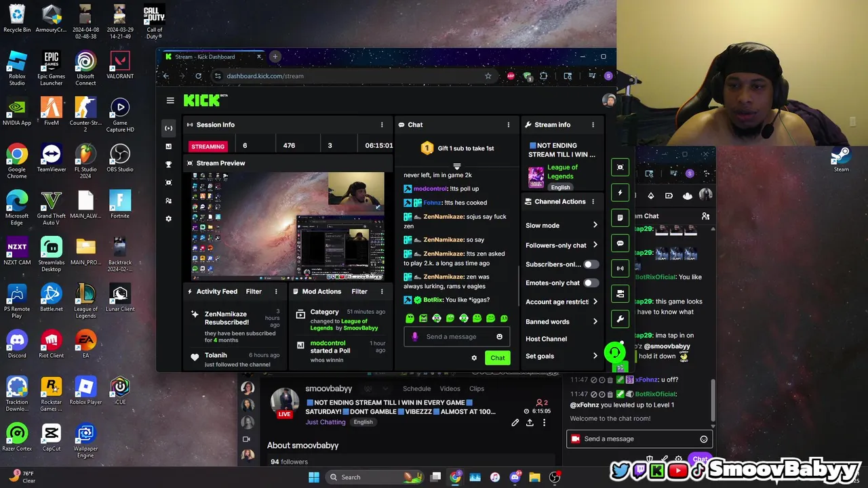Open the Just Chatting category link
Viewport: 868px width, 488px height.
pos(325,422)
